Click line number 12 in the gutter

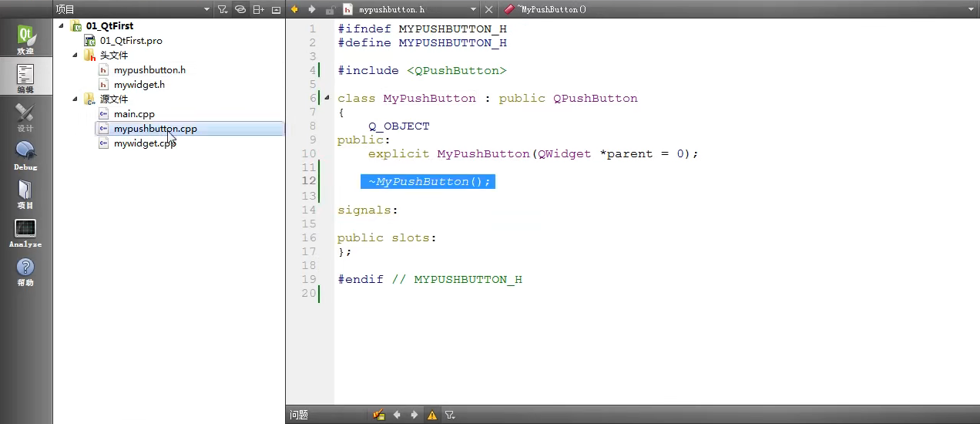click(309, 181)
